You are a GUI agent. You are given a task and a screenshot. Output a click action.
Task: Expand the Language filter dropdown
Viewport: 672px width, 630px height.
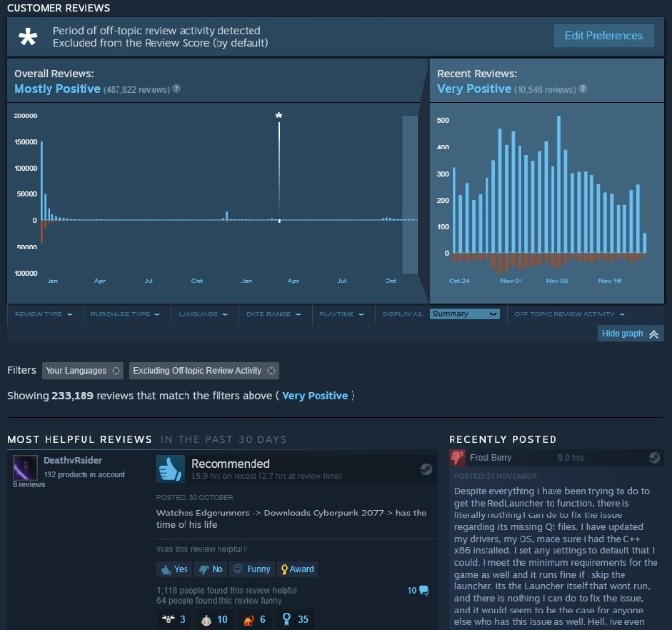coord(203,315)
